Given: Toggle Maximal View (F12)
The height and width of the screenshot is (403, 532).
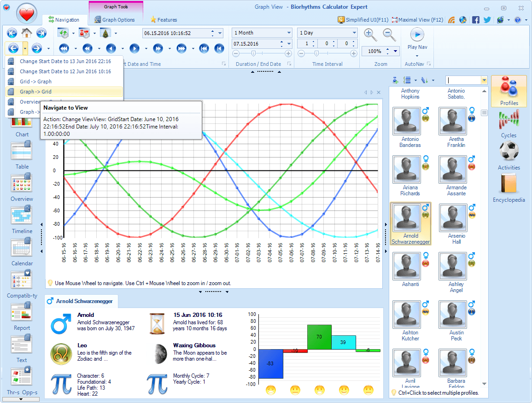Looking at the screenshot, I should pos(417,20).
